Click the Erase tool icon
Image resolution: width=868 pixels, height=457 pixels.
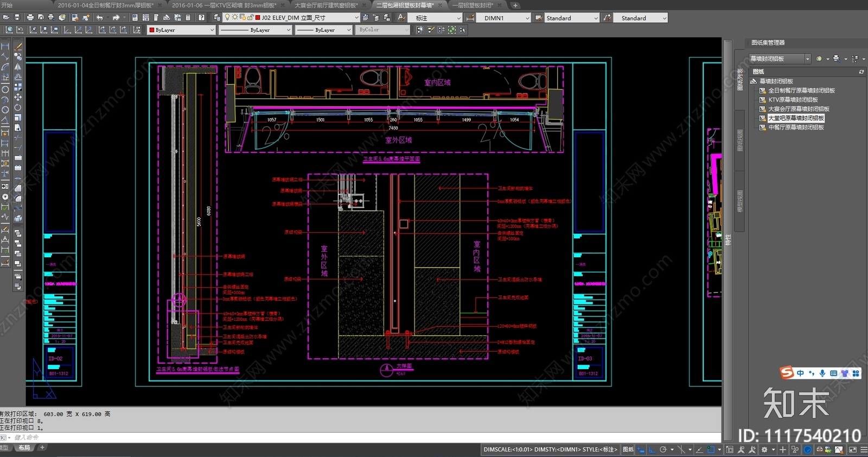point(18,46)
